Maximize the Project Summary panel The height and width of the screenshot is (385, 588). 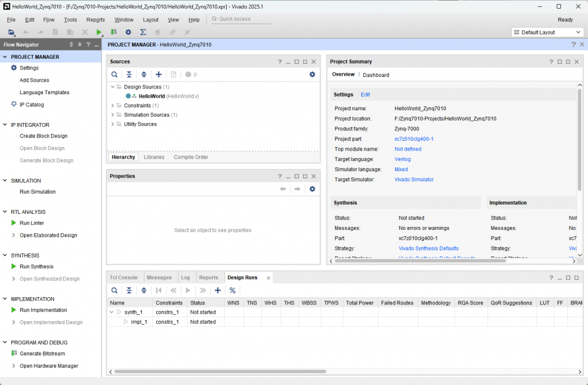pos(559,61)
